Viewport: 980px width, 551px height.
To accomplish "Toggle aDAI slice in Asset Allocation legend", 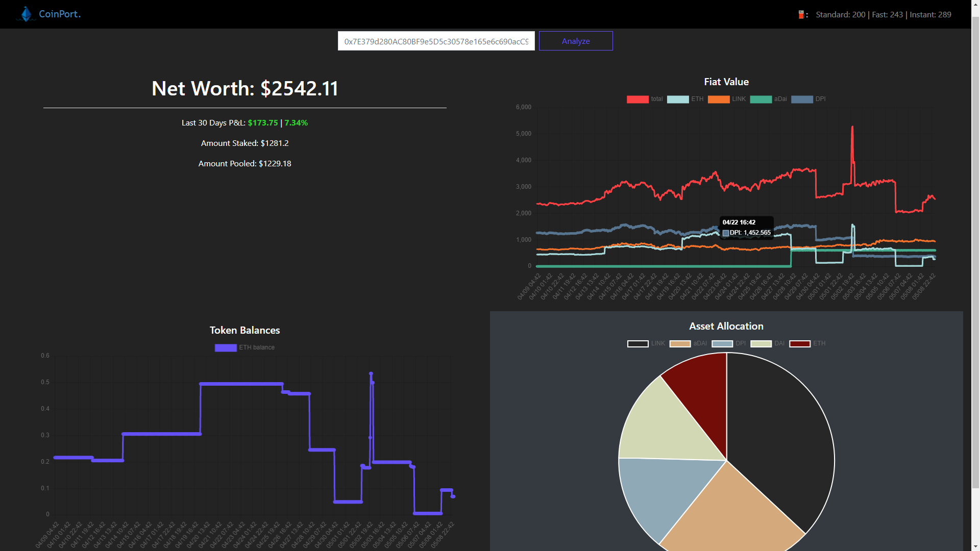I will point(688,343).
